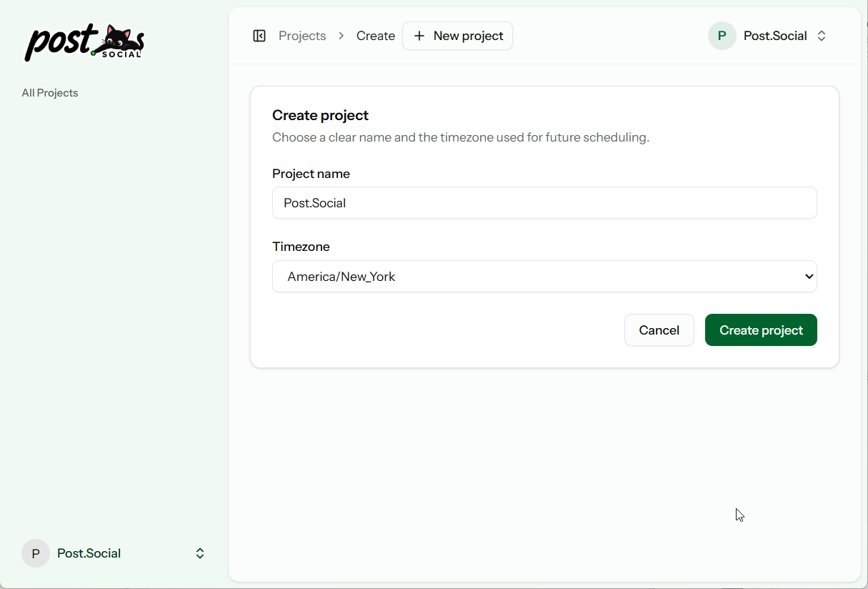Click the Post Social cat logo

click(84, 42)
